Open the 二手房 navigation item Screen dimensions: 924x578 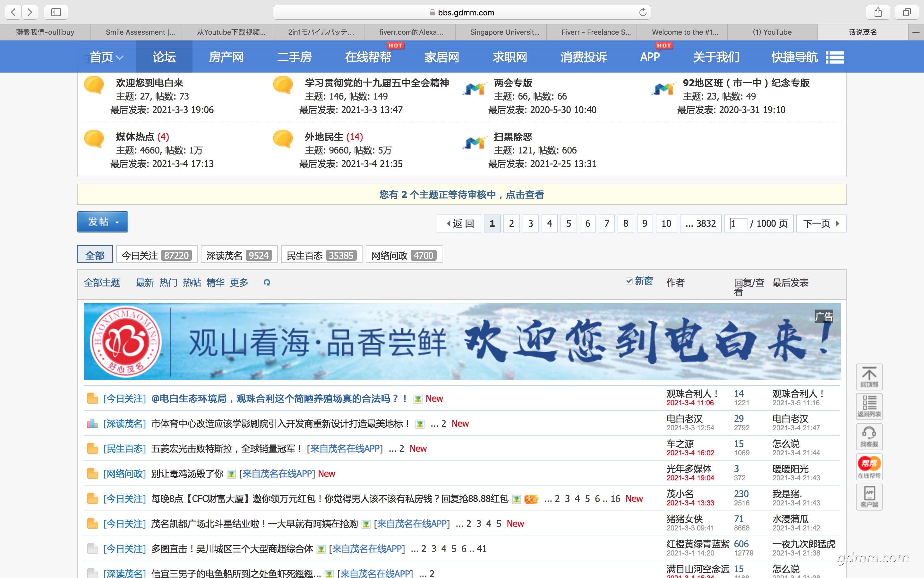point(295,57)
